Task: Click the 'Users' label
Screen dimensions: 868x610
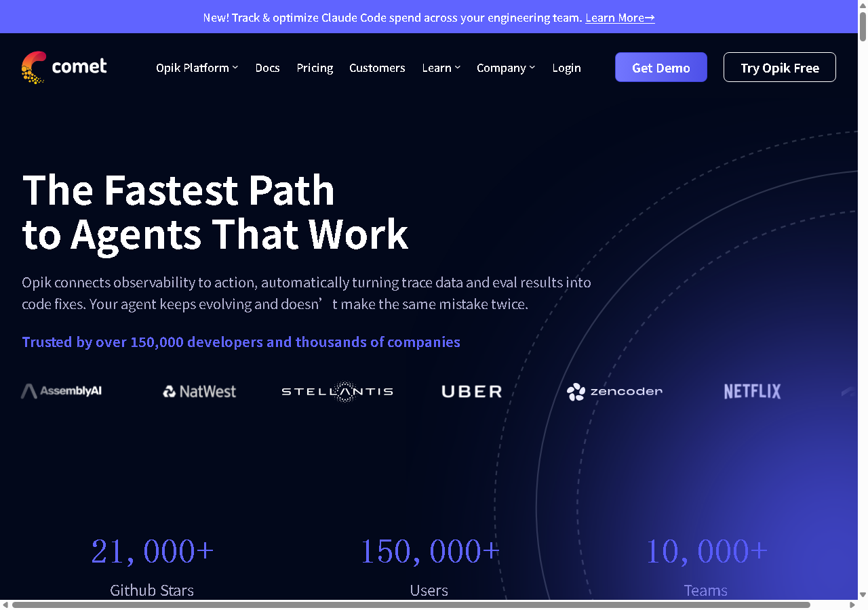Action: click(429, 590)
